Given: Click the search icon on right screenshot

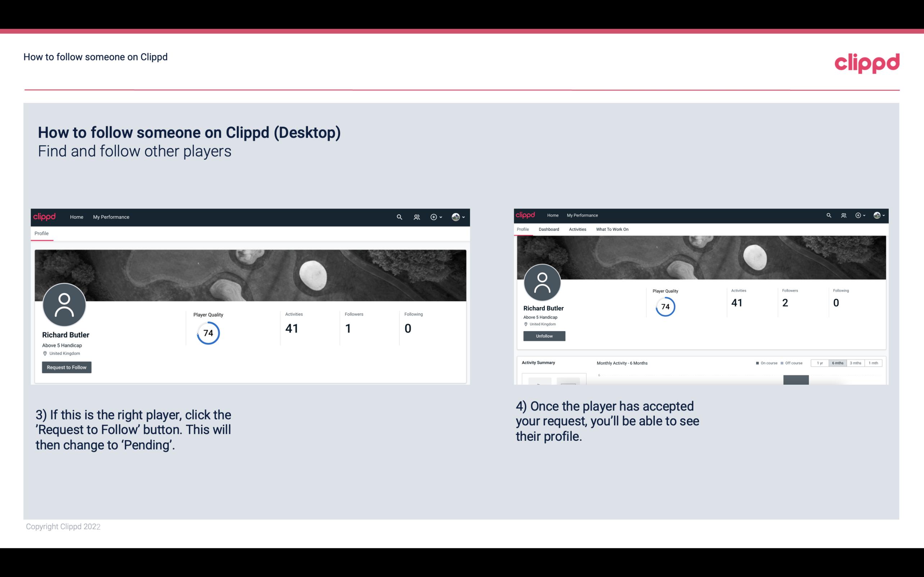Looking at the screenshot, I should [x=828, y=215].
